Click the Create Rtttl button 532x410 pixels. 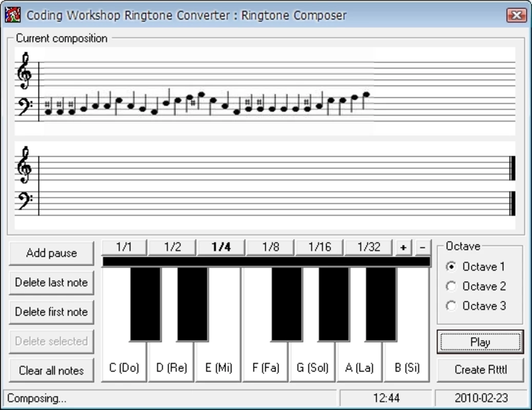480,370
